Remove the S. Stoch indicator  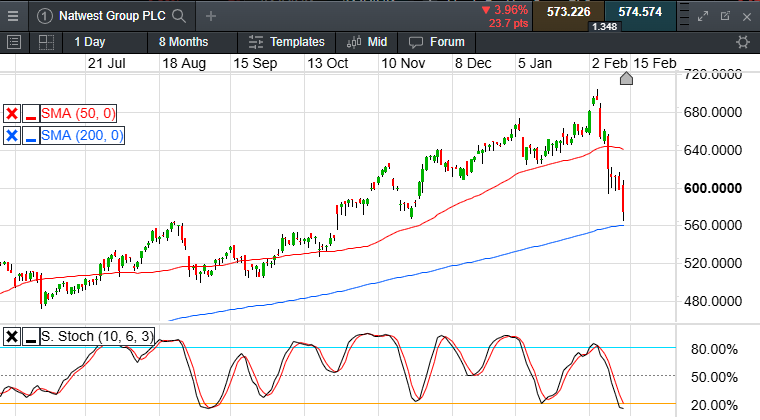point(12,337)
